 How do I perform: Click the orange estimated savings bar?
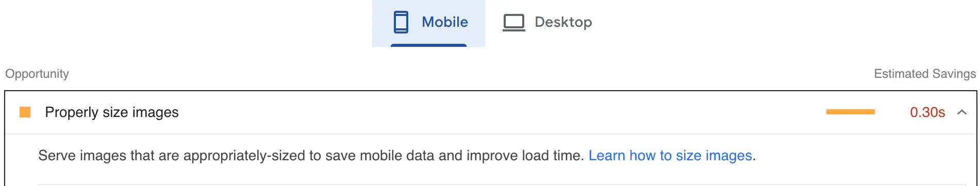pyautogui.click(x=851, y=112)
